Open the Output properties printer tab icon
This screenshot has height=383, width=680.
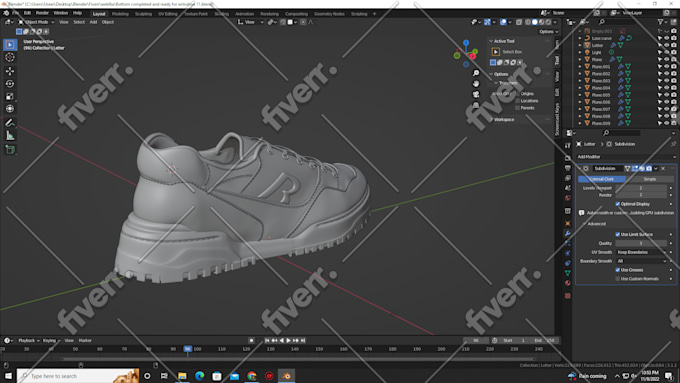[568, 168]
